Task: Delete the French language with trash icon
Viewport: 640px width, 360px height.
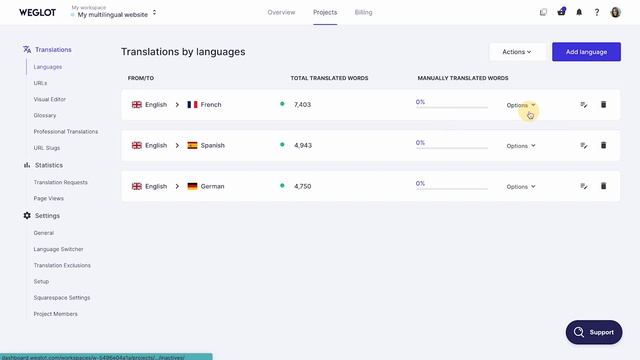Action: [603, 104]
